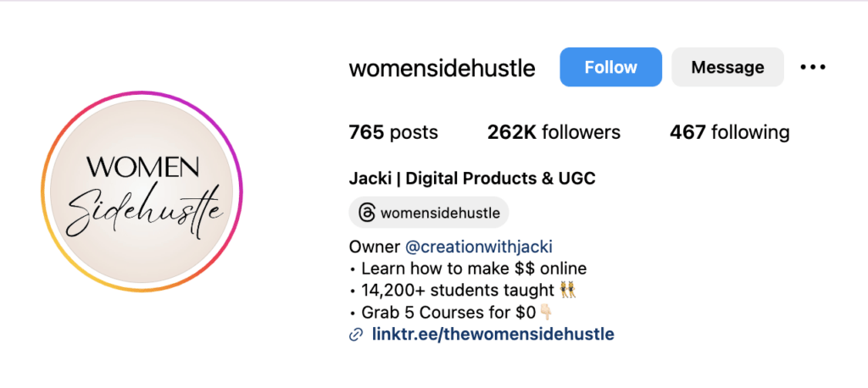Click the pointing-down hand emoji
868x388 pixels.
pyautogui.click(x=546, y=313)
